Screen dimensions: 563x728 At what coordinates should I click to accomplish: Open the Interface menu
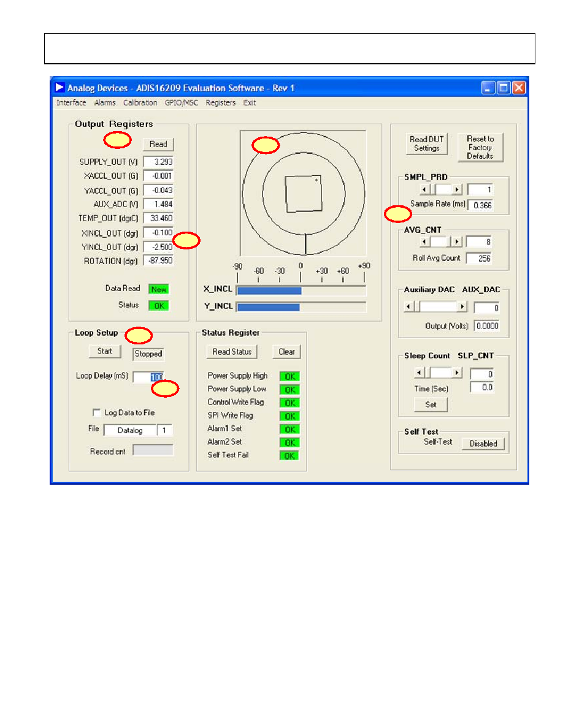coord(71,102)
